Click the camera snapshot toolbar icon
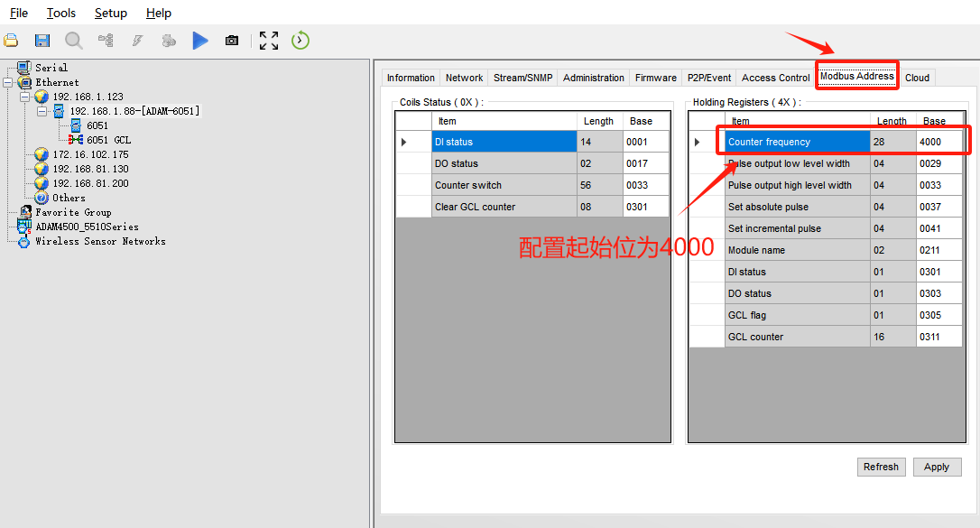 click(x=232, y=41)
